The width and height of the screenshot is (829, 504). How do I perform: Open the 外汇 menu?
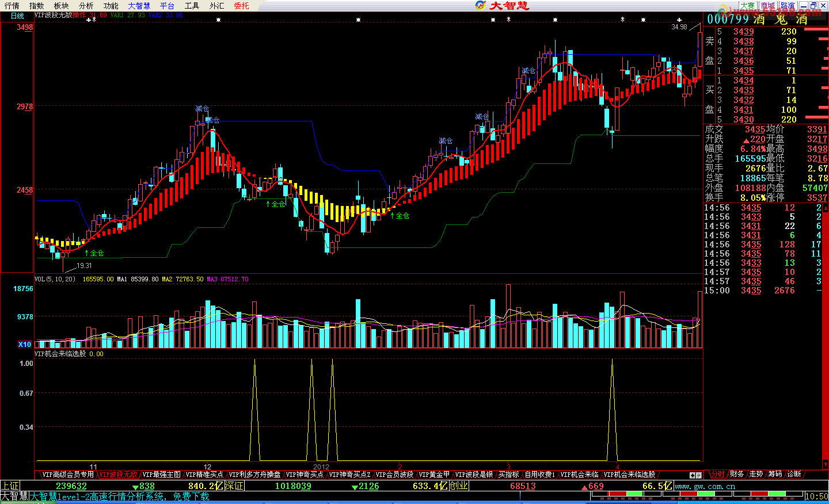click(x=216, y=6)
